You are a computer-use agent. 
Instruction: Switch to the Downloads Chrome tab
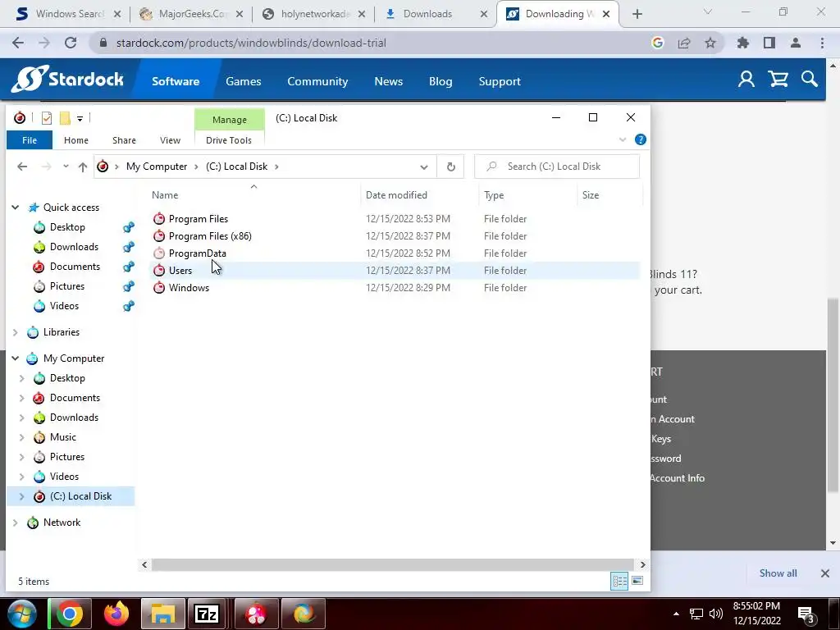(x=436, y=14)
